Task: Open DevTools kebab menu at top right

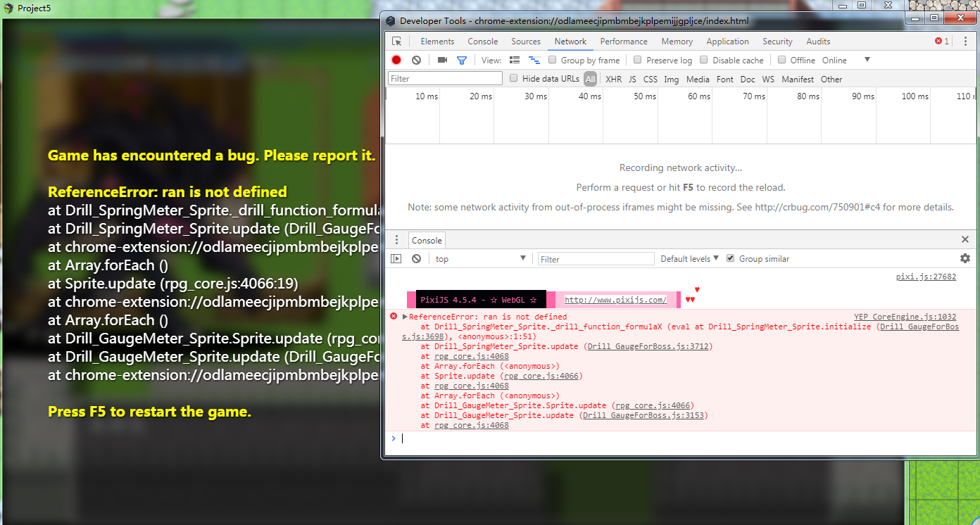Action: 965,42
